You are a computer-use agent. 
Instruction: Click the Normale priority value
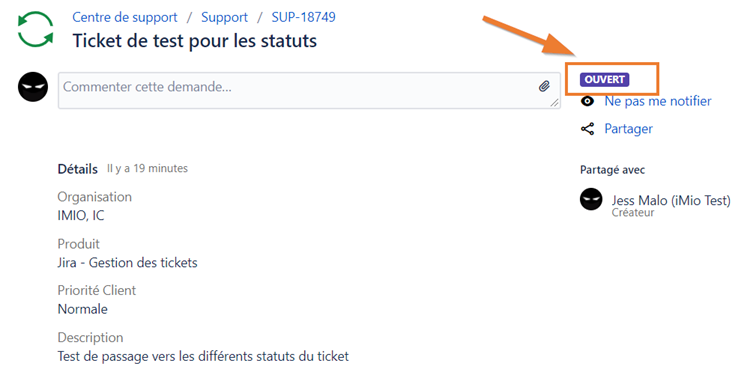(82, 309)
